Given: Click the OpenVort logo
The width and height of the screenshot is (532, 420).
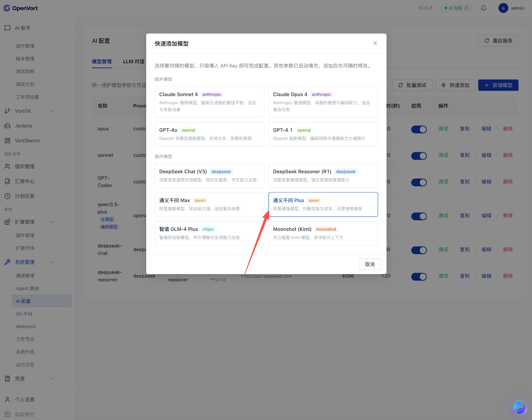Looking at the screenshot, I should (21, 8).
